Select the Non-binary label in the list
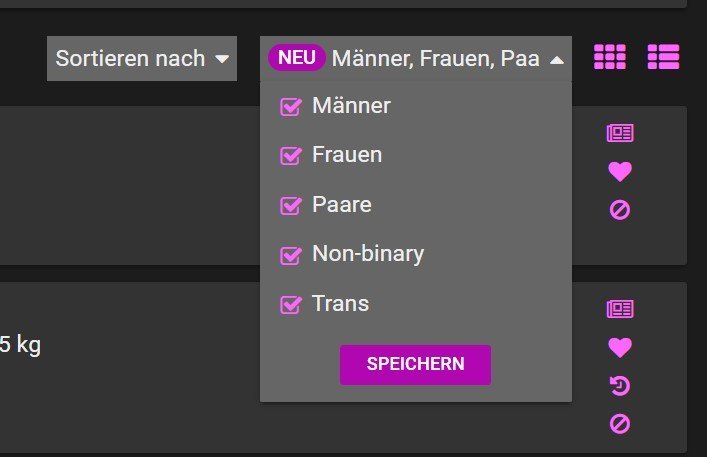This screenshot has height=457, width=707. 368,254
